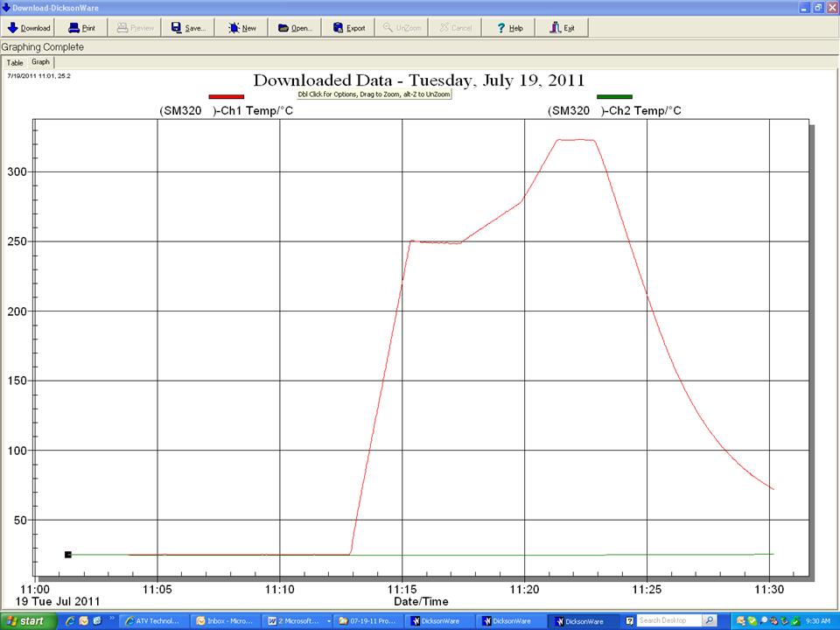840x630 pixels.
Task: Exit the DicksonWare download window
Action: [562, 28]
